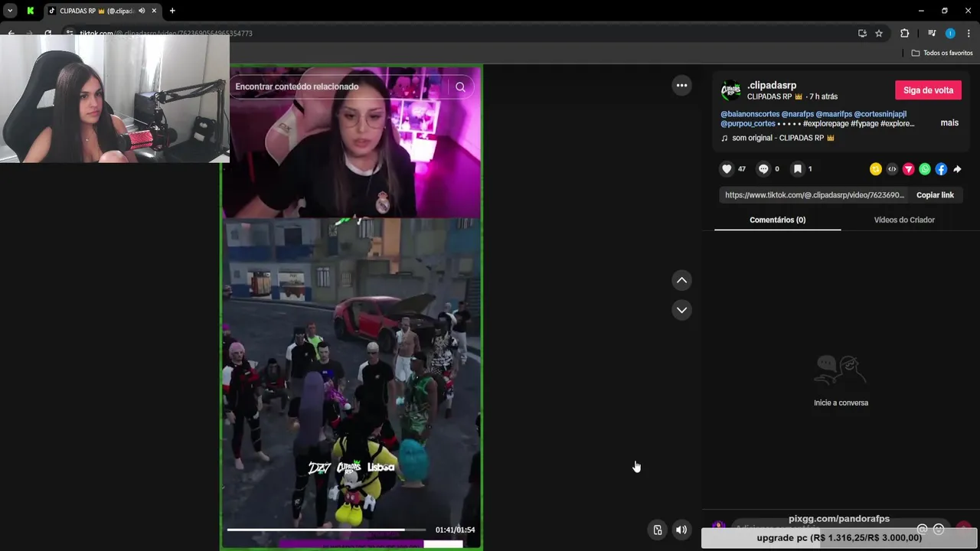Pause the video by clicking the player
This screenshot has width=980, height=551.
pos(352,306)
